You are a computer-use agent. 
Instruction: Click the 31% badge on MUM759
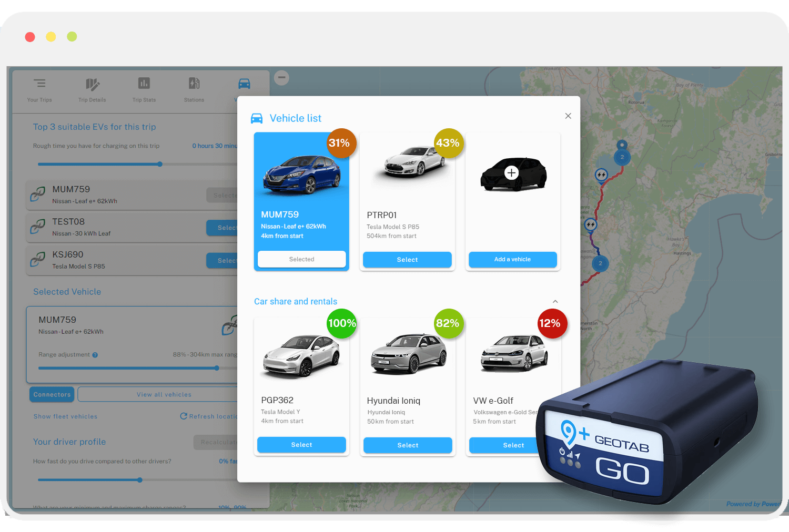tap(341, 143)
